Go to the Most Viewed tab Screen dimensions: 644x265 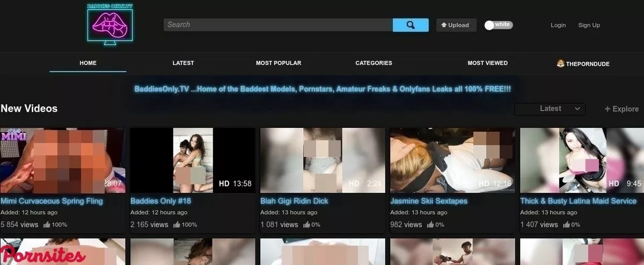[487, 63]
